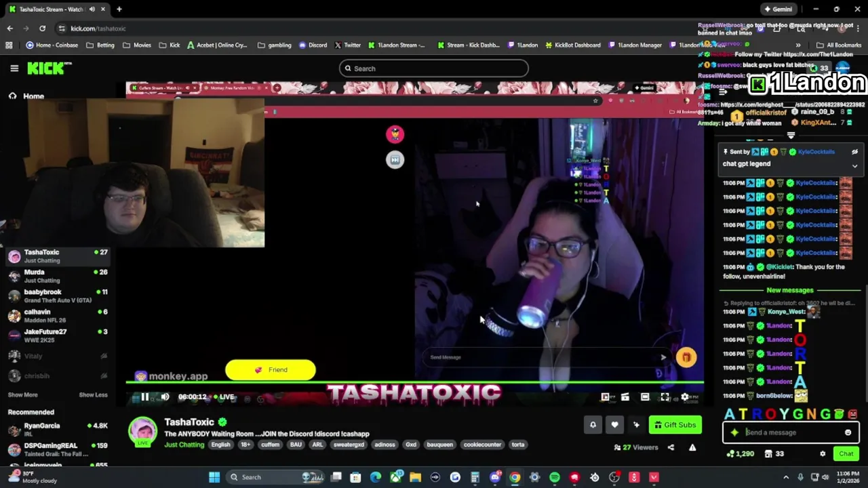Open File Explorer from the taskbar
868x488 pixels.
coord(415,477)
